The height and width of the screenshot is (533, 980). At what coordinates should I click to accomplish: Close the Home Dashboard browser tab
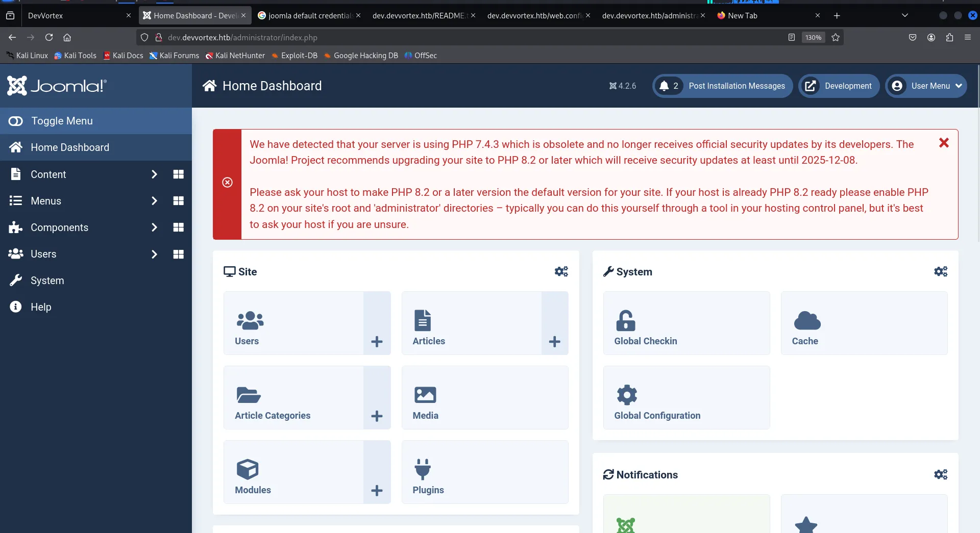(243, 15)
